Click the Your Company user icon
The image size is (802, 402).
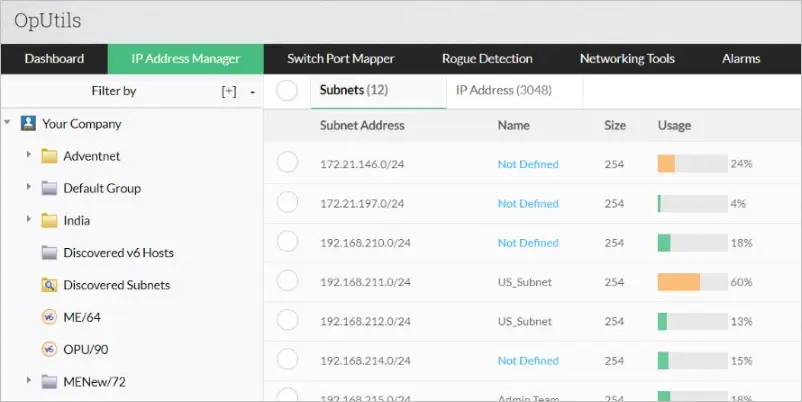tap(28, 123)
